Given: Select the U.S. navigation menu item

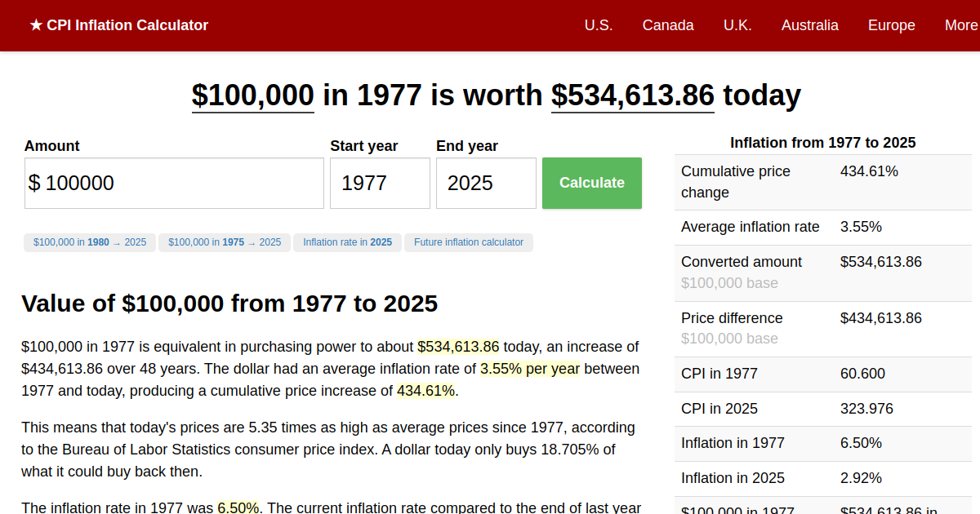Looking at the screenshot, I should [x=599, y=25].
